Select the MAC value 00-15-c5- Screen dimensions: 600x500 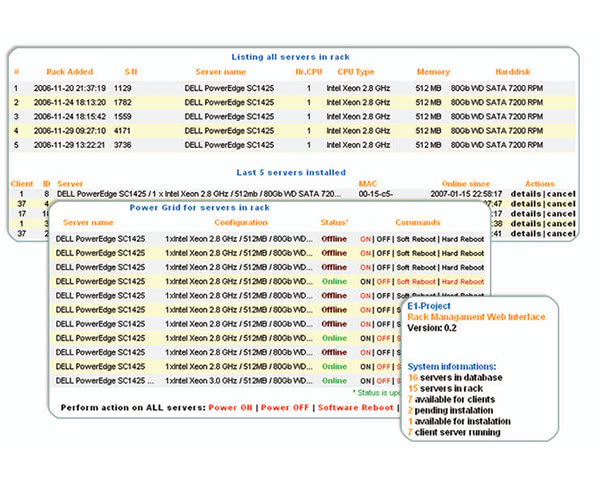[376, 194]
